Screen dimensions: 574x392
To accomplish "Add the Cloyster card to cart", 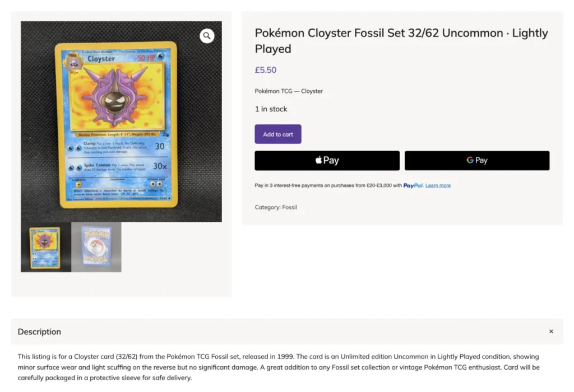I will point(278,134).
